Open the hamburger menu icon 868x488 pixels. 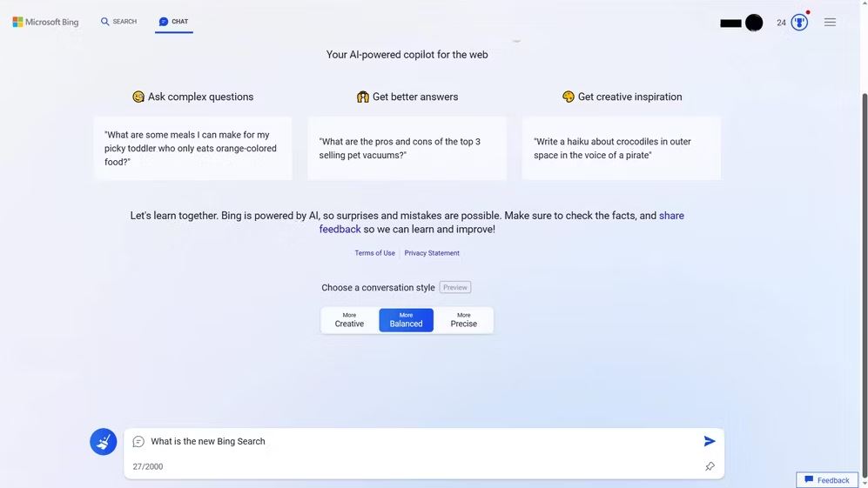[x=830, y=22]
